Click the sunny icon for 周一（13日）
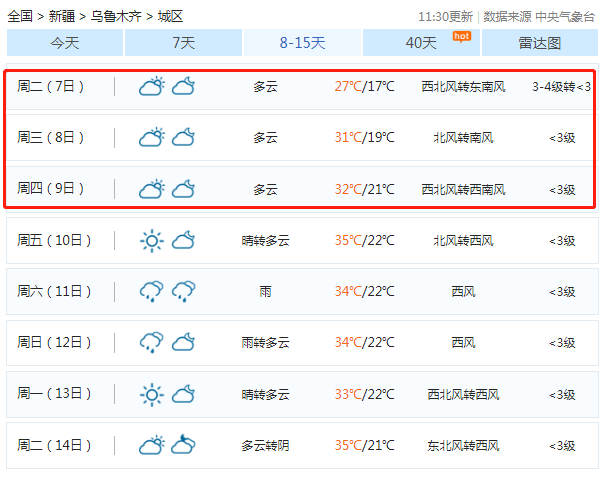 pos(152,395)
